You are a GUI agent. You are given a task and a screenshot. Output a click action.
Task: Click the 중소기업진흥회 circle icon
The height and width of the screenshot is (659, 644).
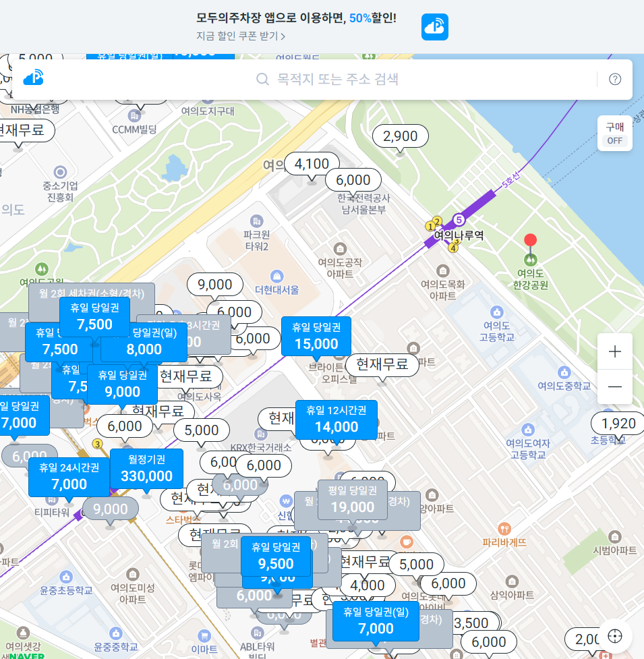tap(61, 172)
